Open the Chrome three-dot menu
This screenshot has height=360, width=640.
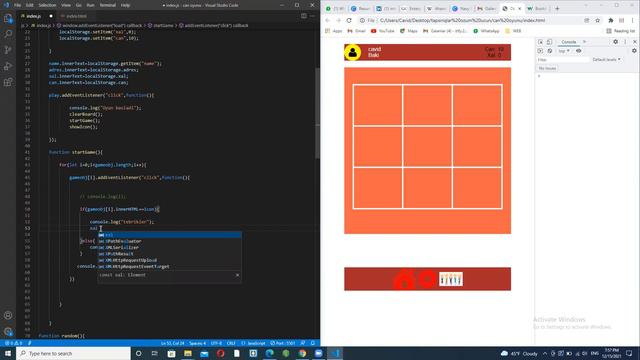[632, 20]
